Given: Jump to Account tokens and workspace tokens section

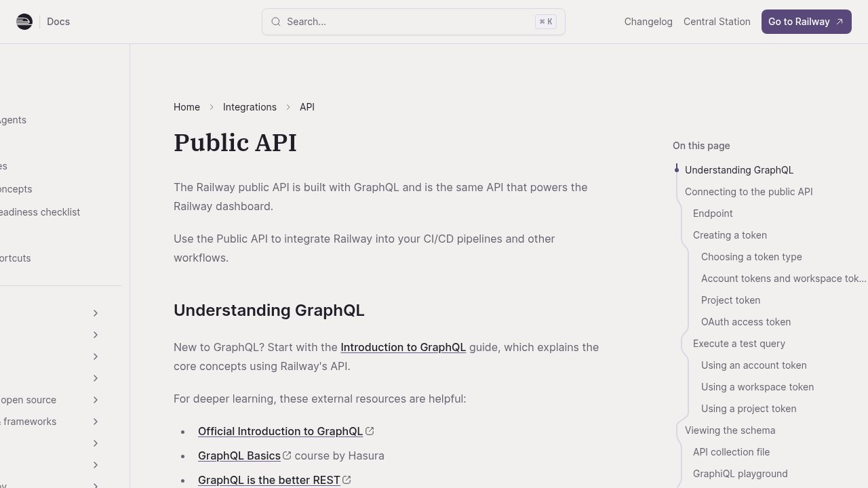Looking at the screenshot, I should [x=784, y=279].
